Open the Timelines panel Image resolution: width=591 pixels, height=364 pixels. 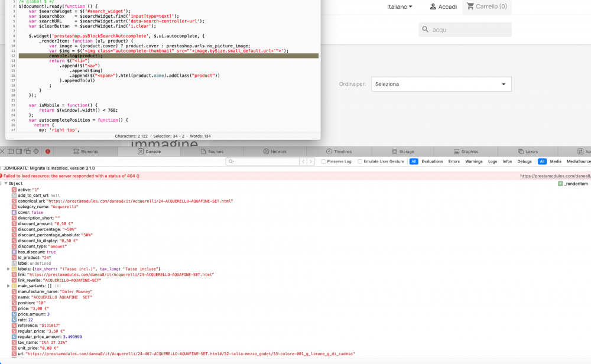(343, 151)
